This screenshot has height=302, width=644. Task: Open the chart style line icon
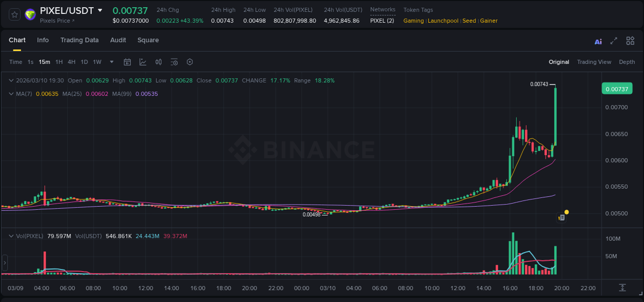pos(143,62)
